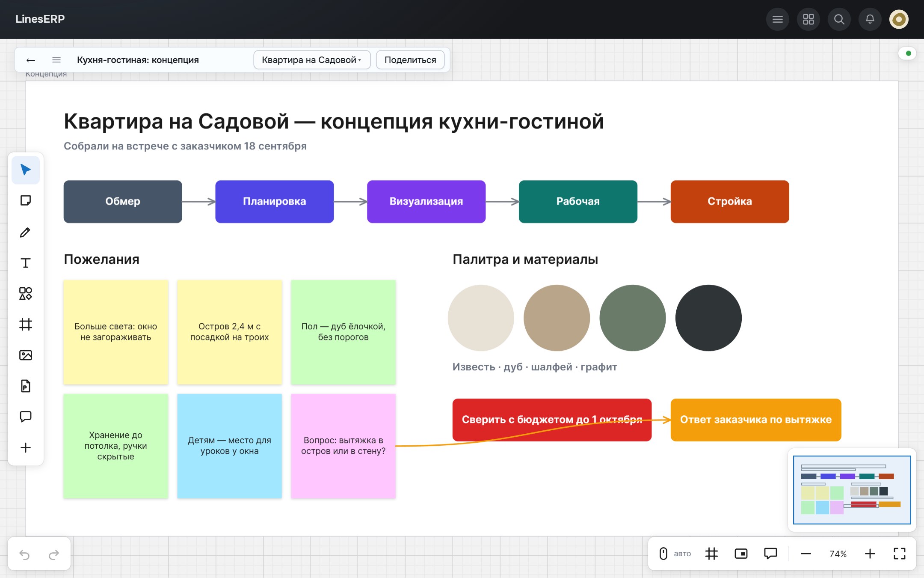Click the Поделиться button

(410, 60)
